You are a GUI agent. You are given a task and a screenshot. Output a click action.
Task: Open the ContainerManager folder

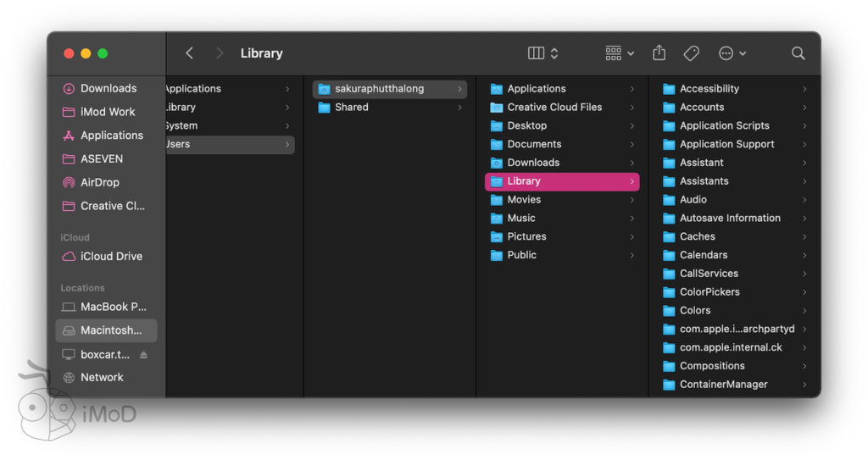[723, 384]
